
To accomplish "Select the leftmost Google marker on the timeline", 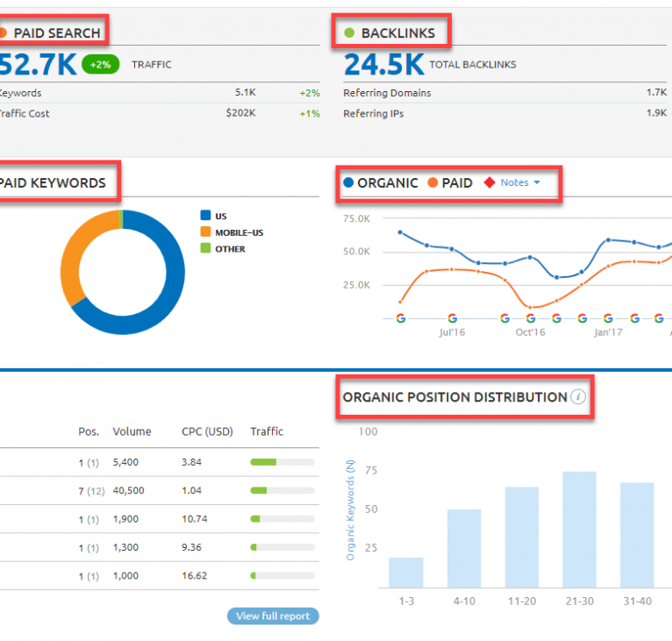I will [401, 318].
